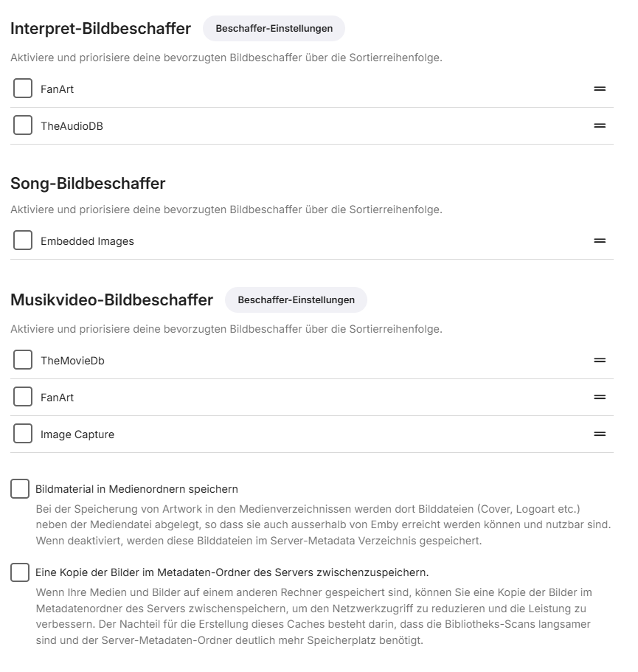The width and height of the screenshot is (638, 672).
Task: Enable FanArt under Interpret-Bildbeschaffer
Action: (23, 89)
